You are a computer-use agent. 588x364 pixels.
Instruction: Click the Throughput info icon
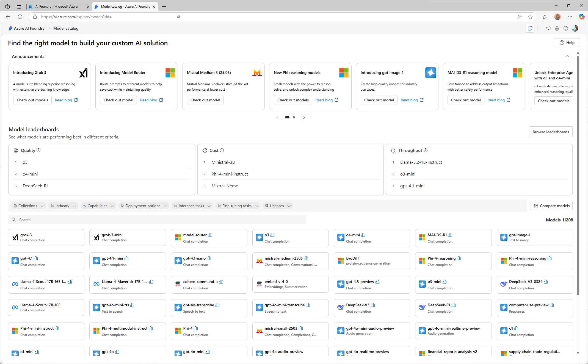coord(426,150)
